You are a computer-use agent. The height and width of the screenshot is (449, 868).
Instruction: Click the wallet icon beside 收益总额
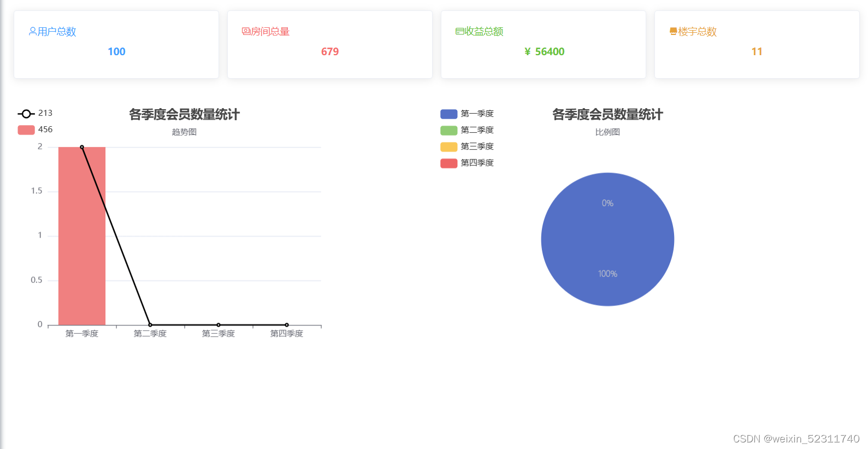click(459, 32)
